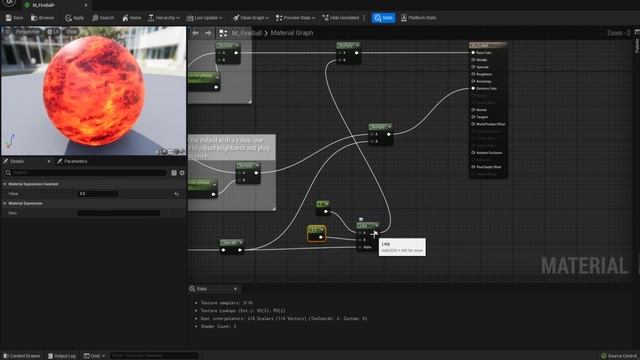Click the graph breadcrumb grid icon
Viewport: 640px width, 360px height.
pyautogui.click(x=223, y=33)
